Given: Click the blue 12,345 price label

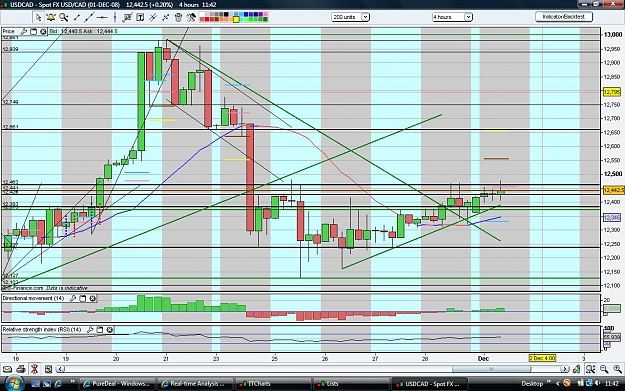Looking at the screenshot, I should [612, 218].
